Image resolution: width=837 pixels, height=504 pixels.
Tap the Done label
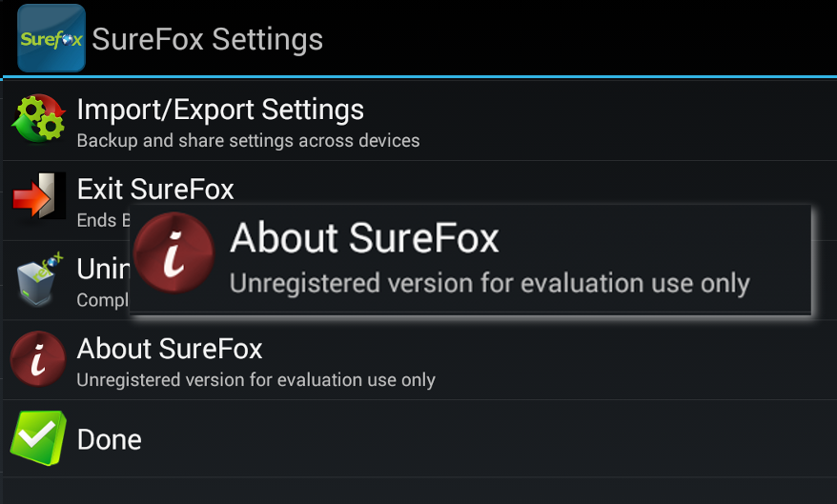[x=110, y=440]
